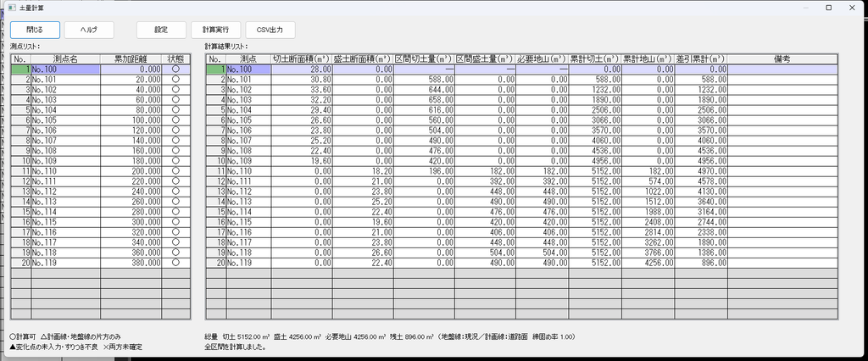Select No.119 in the station list
The height and width of the screenshot is (361, 868).
point(65,263)
